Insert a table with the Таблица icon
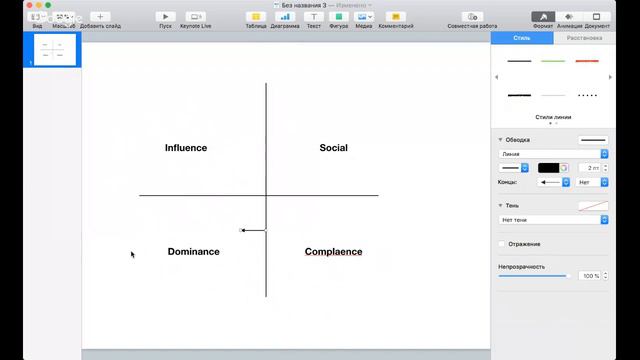The width and height of the screenshot is (640, 360). [x=256, y=17]
